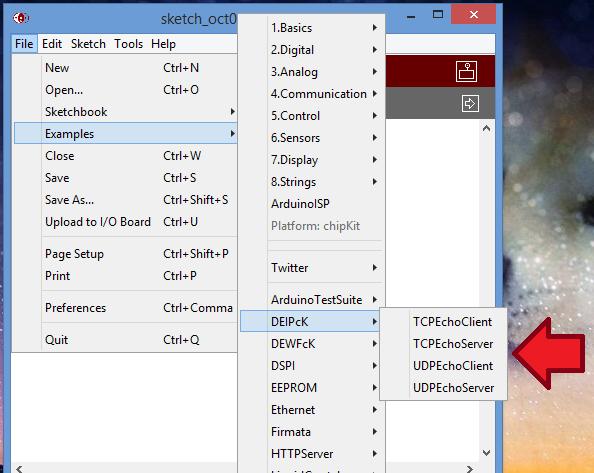Click the editor scroll down arrow
The height and width of the screenshot is (473, 594).
pyautogui.click(x=486, y=453)
